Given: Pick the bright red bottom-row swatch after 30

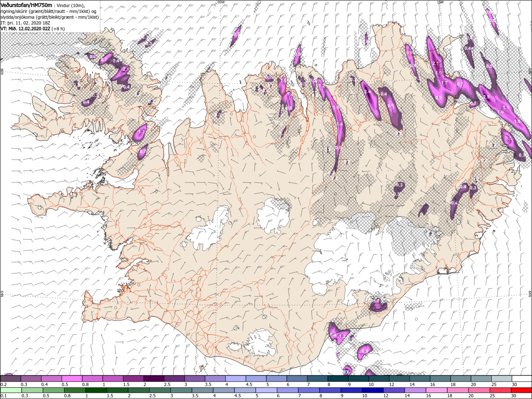Looking at the screenshot, I should (x=521, y=390).
